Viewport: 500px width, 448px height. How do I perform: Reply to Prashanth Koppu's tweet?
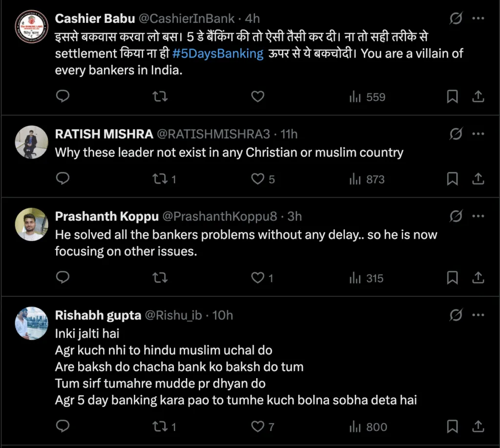point(62,278)
